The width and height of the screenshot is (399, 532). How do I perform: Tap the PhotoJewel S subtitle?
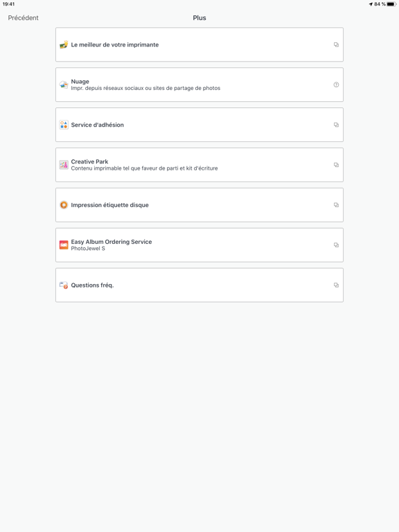[x=88, y=249]
